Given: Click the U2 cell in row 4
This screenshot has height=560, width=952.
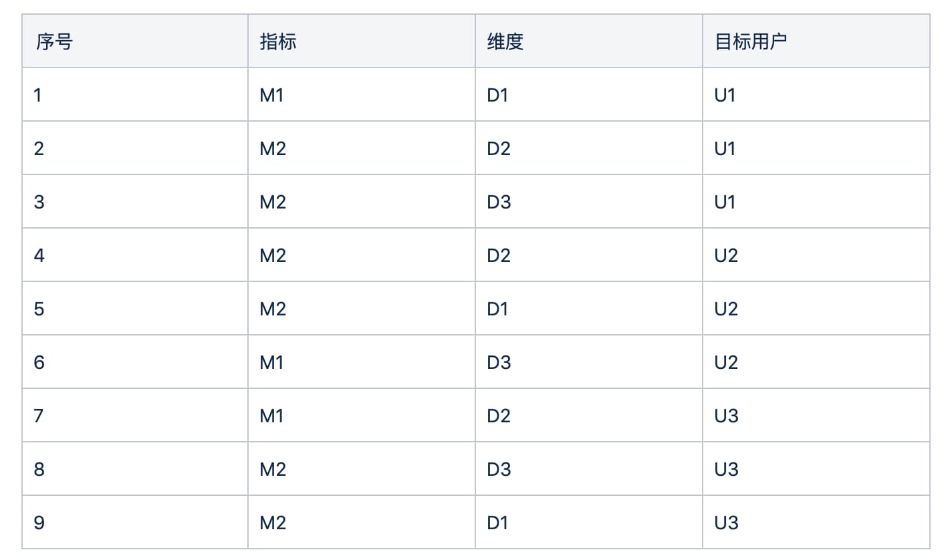Looking at the screenshot, I should coord(726,255).
